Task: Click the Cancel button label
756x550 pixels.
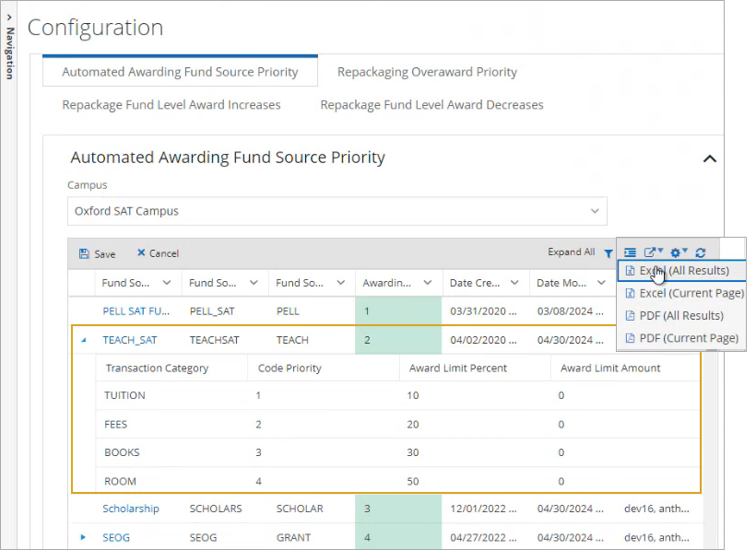Action: coord(164,253)
